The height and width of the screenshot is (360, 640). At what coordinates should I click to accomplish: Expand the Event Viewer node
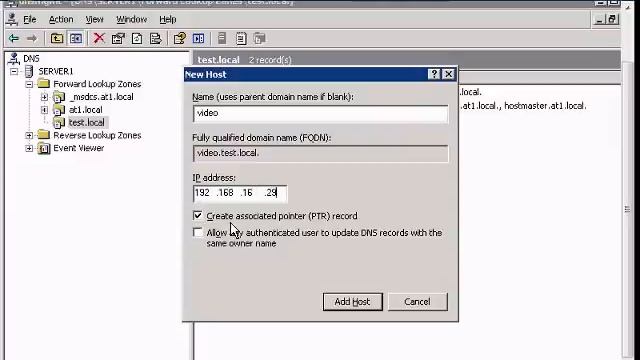click(x=29, y=148)
